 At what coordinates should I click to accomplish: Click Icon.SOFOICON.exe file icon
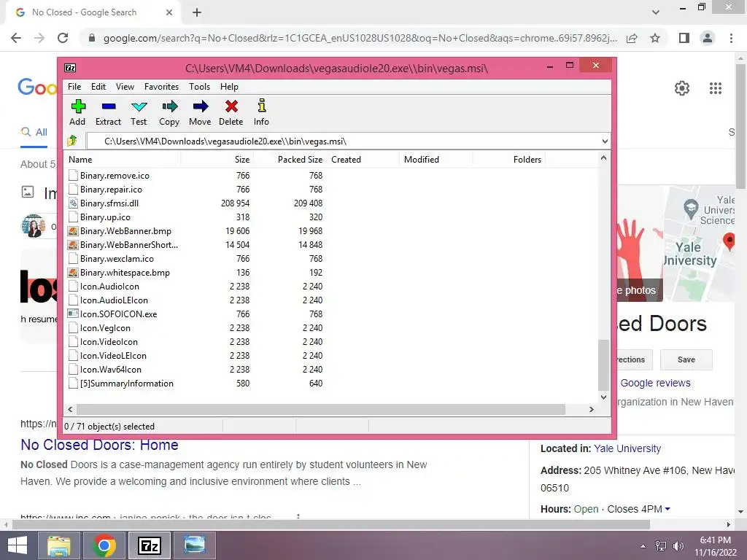click(73, 314)
